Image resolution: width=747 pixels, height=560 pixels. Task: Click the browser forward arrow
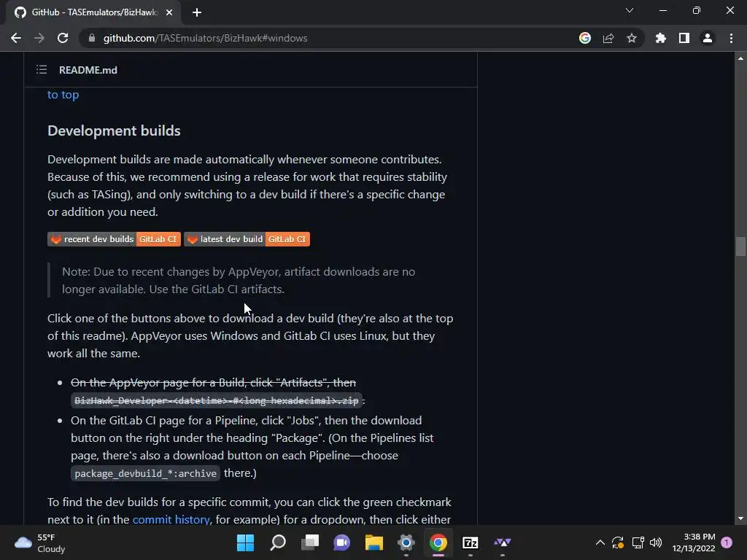pos(39,38)
